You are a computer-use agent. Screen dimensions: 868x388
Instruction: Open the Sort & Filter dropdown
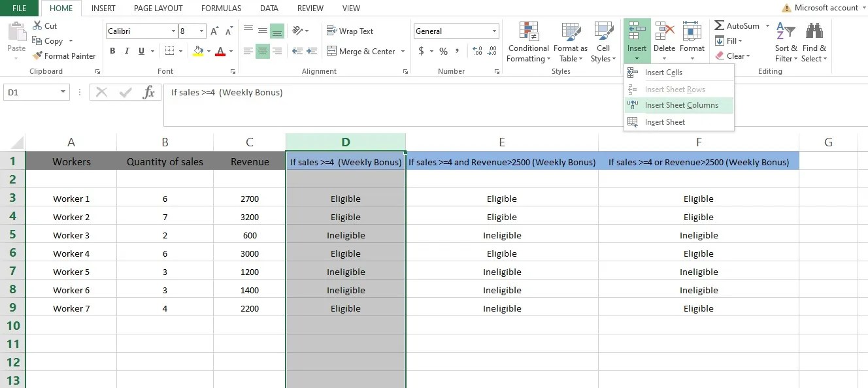click(x=786, y=42)
